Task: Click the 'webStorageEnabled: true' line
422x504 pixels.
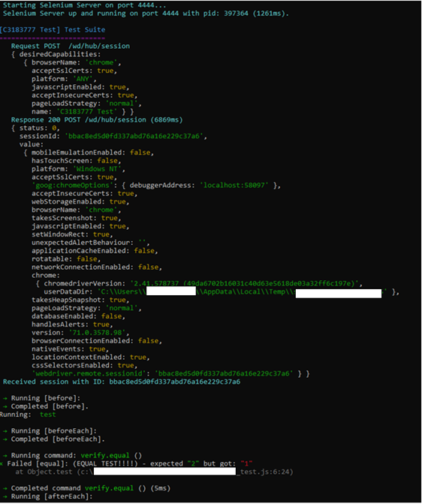Action: [x=80, y=202]
